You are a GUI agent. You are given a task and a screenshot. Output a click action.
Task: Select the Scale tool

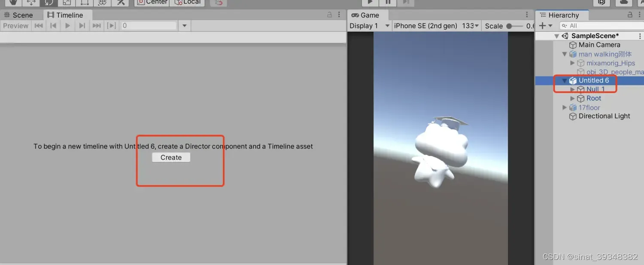click(66, 3)
